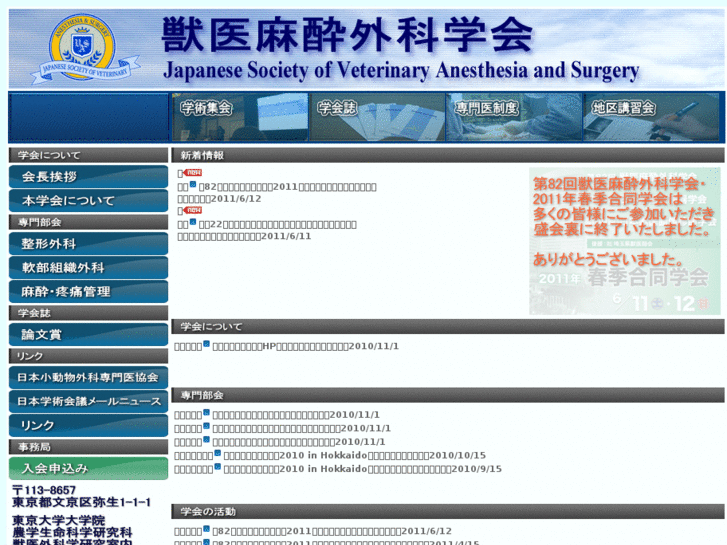Screen dimensions: 727x545
Task: Click the second red 'new' badge icon
Action: pos(192,210)
